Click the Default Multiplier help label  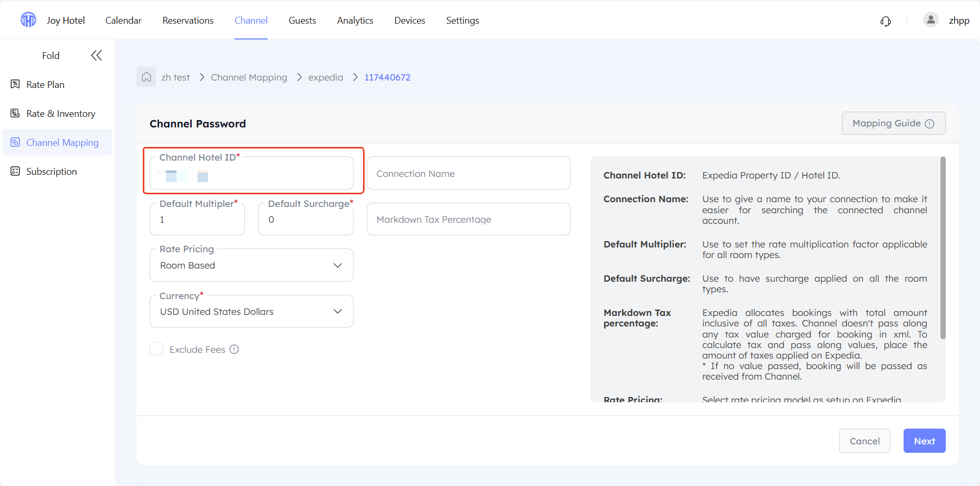(x=645, y=244)
